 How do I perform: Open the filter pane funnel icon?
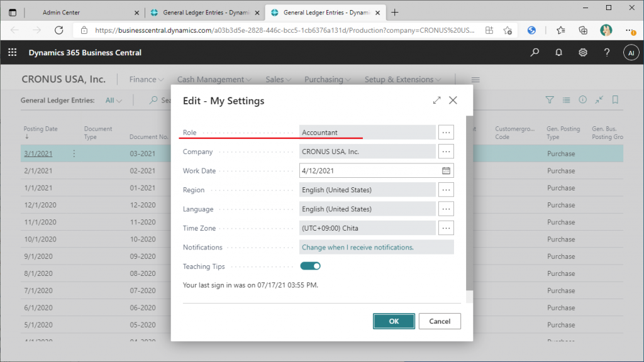(550, 100)
